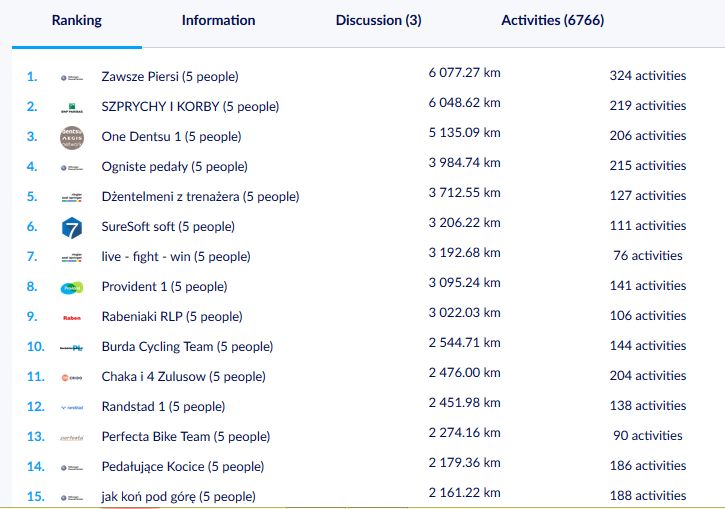725x509 pixels.
Task: Click the 111 activities count
Action: 648,226
